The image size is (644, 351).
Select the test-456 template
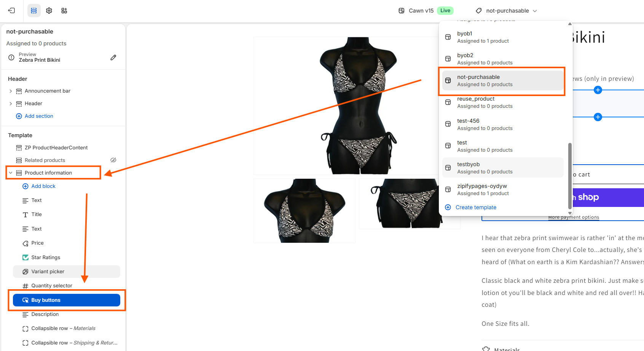[503, 124]
